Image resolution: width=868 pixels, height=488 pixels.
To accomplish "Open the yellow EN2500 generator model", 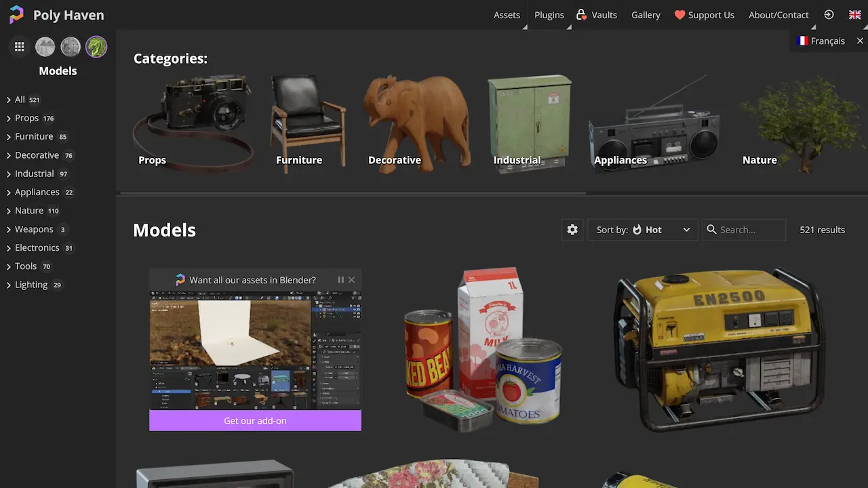I will [720, 349].
